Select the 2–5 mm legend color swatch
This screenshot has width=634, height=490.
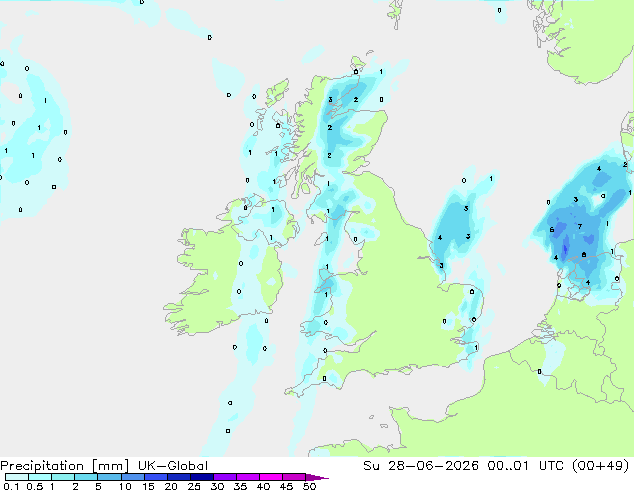pyautogui.click(x=86, y=477)
